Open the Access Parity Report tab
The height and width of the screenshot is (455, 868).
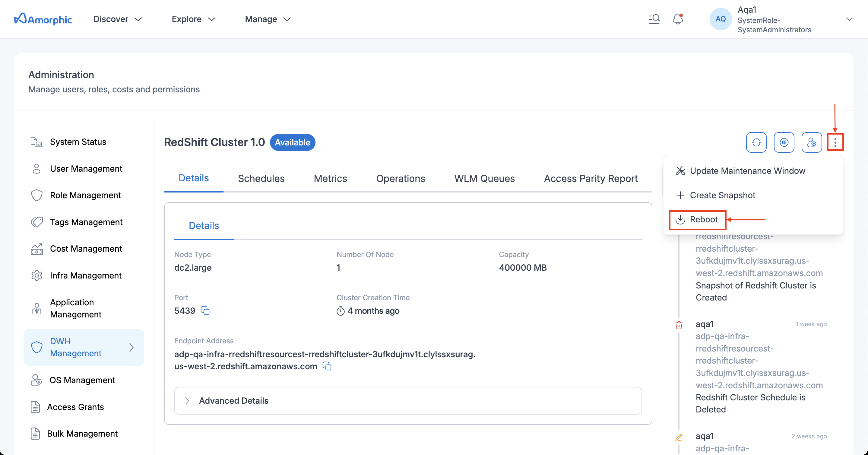pos(591,178)
